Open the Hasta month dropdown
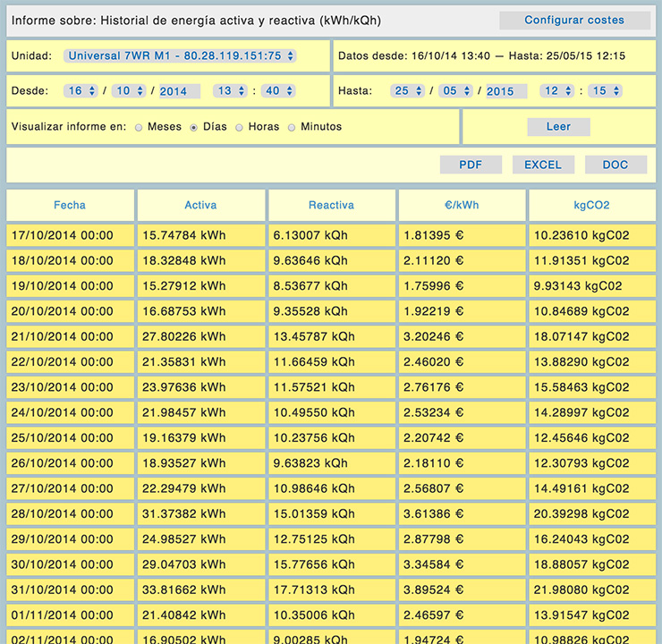 (455, 91)
